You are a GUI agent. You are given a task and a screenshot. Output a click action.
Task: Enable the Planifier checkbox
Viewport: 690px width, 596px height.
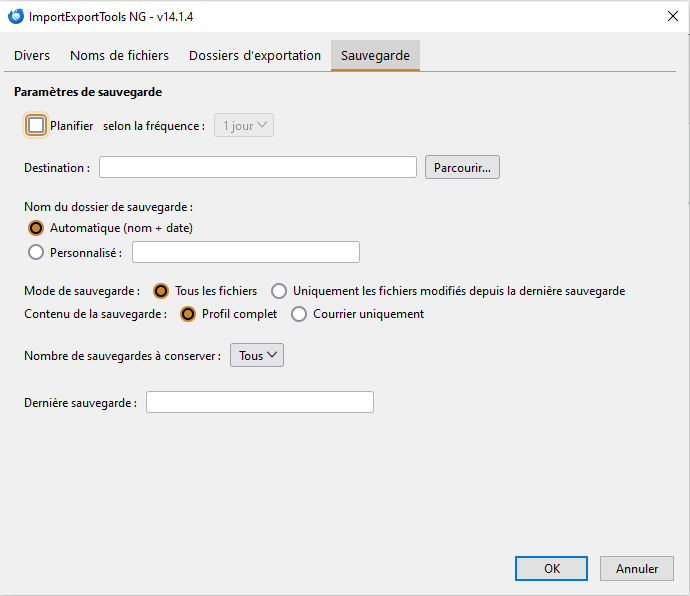tap(36, 125)
